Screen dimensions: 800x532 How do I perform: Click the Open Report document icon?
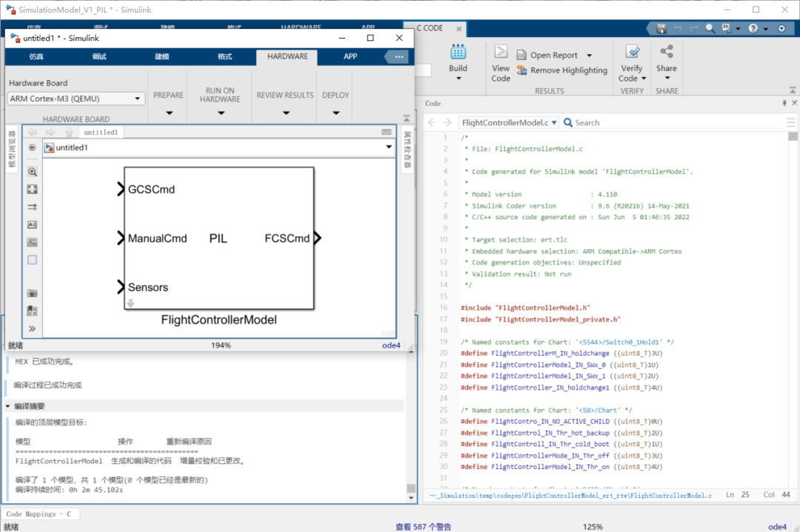(521, 55)
